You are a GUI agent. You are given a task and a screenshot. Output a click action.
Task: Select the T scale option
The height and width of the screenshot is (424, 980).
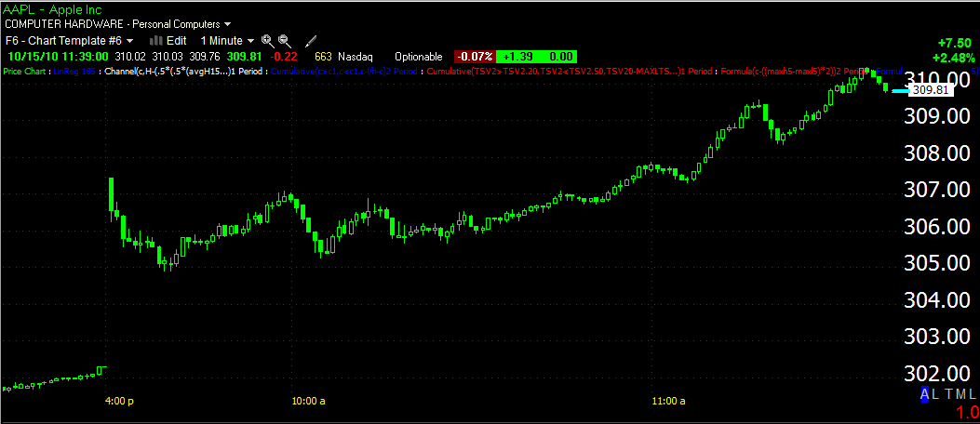[x=948, y=394]
